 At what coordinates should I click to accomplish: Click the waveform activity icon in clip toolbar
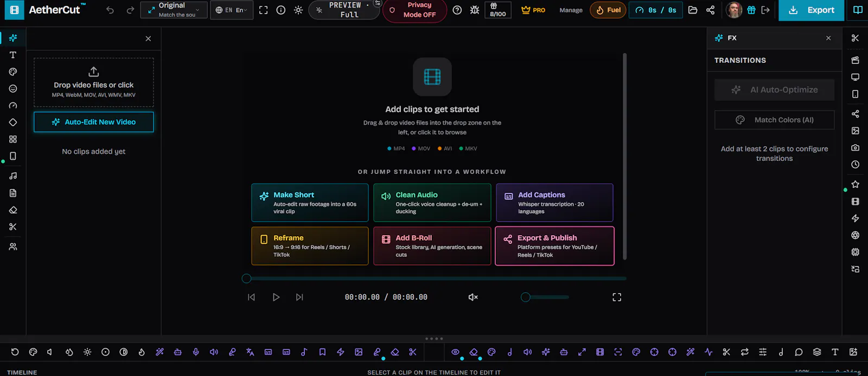coord(709,352)
